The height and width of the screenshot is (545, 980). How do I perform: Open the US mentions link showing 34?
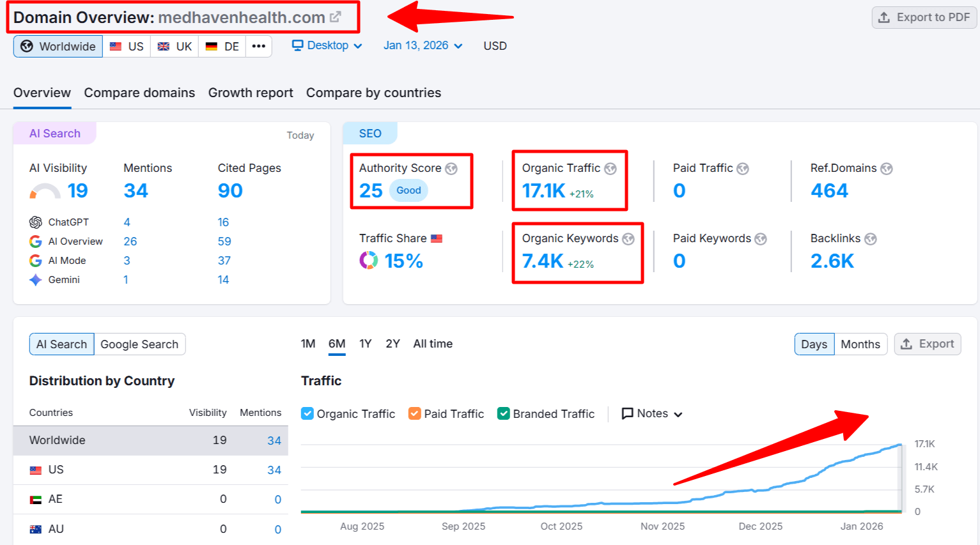(274, 470)
